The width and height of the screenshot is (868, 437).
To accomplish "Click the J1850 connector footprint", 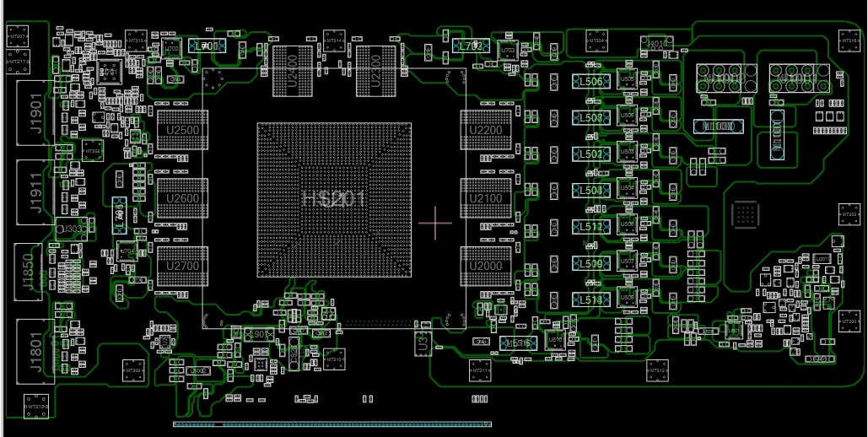I will tap(28, 272).
